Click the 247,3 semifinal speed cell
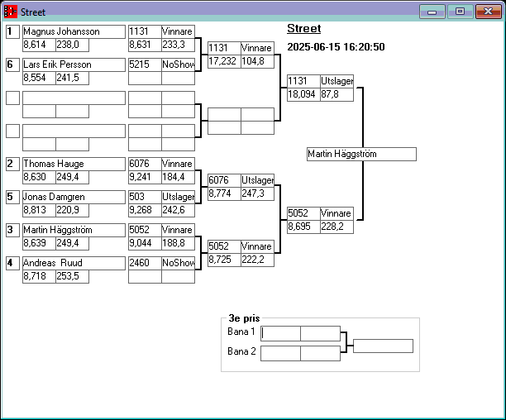The height and width of the screenshot is (420, 506). coord(257,193)
